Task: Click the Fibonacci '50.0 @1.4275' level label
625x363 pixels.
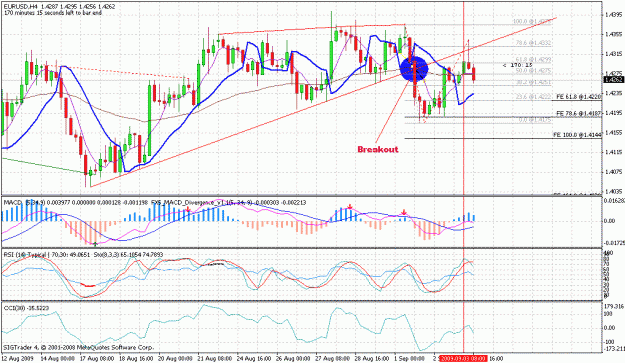Action: coord(533,71)
